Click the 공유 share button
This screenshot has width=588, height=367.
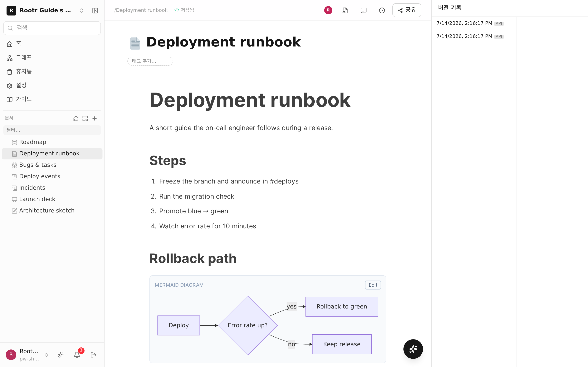click(x=407, y=10)
